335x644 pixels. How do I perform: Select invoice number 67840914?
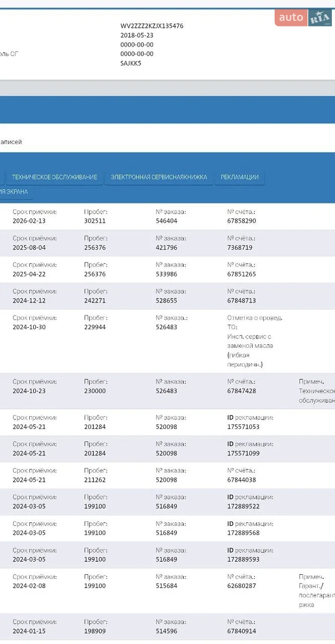pos(242,631)
